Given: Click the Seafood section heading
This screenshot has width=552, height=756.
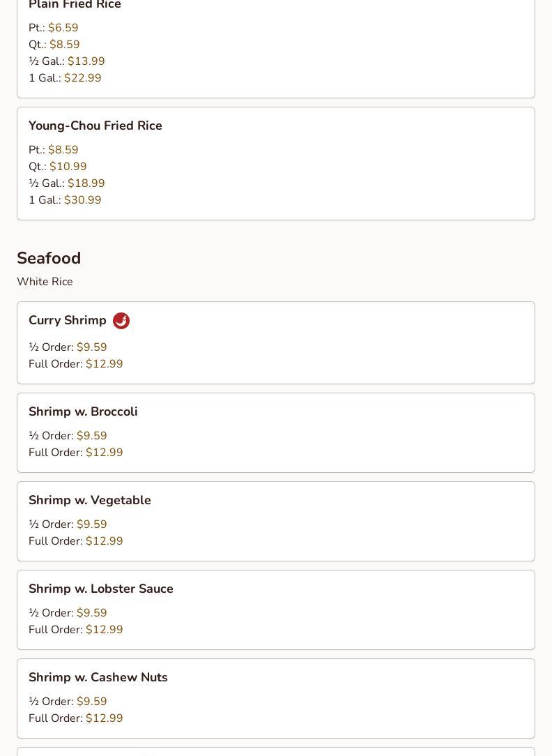Looking at the screenshot, I should pos(49,258).
